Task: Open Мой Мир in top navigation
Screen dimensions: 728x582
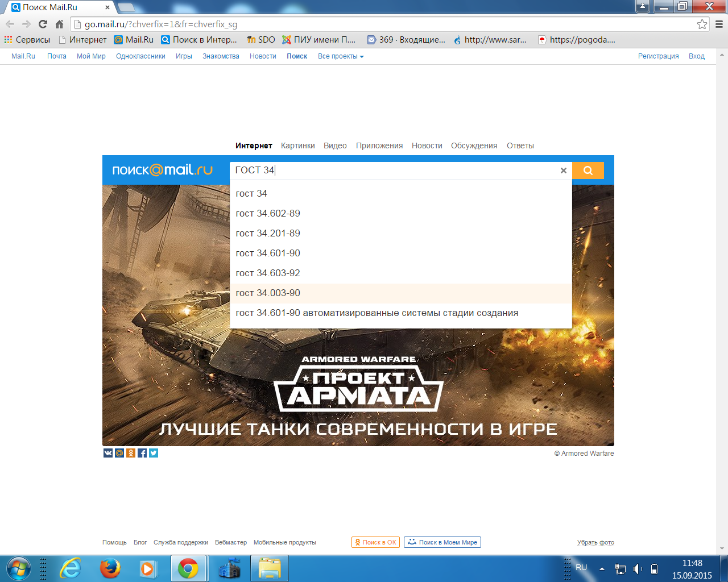Action: (91, 56)
